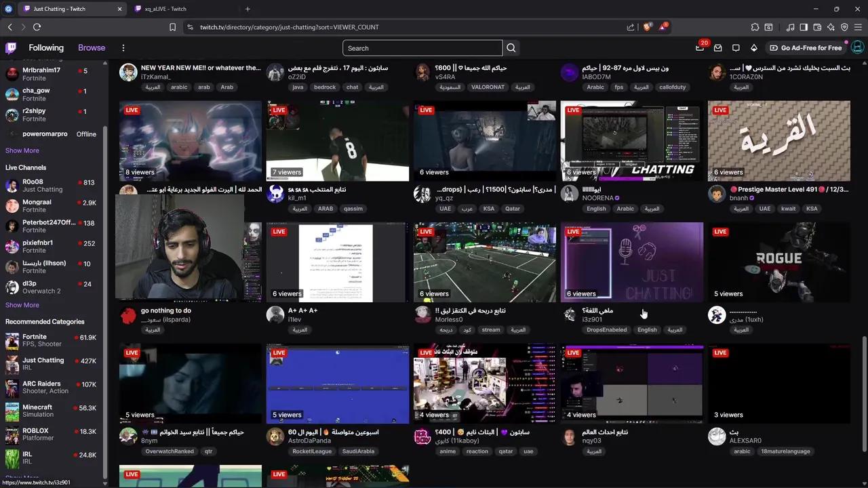This screenshot has width=868, height=488.
Task: Open the قرية stream thumbnail by bnanh
Action: (x=778, y=141)
